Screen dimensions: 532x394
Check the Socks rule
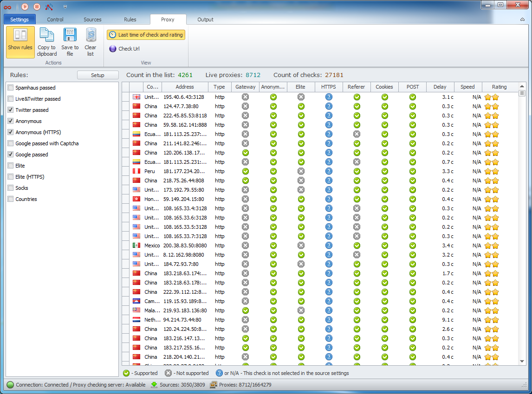pos(11,188)
